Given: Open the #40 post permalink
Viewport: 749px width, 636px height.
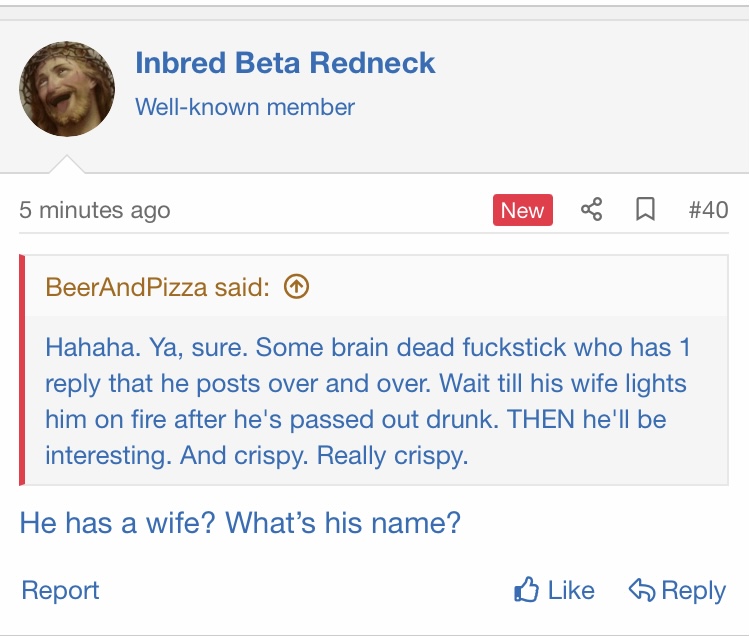Looking at the screenshot, I should [x=708, y=210].
